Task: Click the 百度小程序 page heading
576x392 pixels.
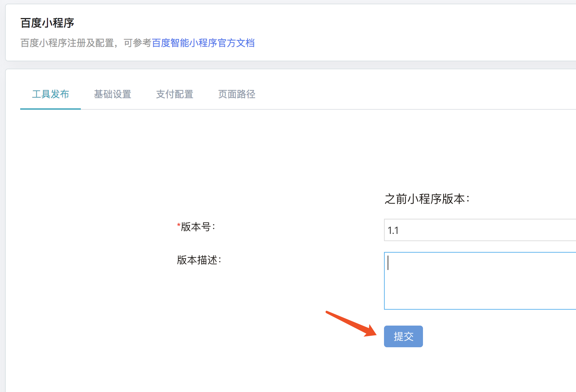Action: (x=47, y=23)
